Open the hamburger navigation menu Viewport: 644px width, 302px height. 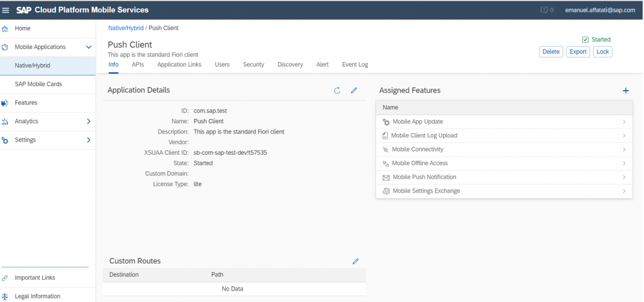(6, 10)
